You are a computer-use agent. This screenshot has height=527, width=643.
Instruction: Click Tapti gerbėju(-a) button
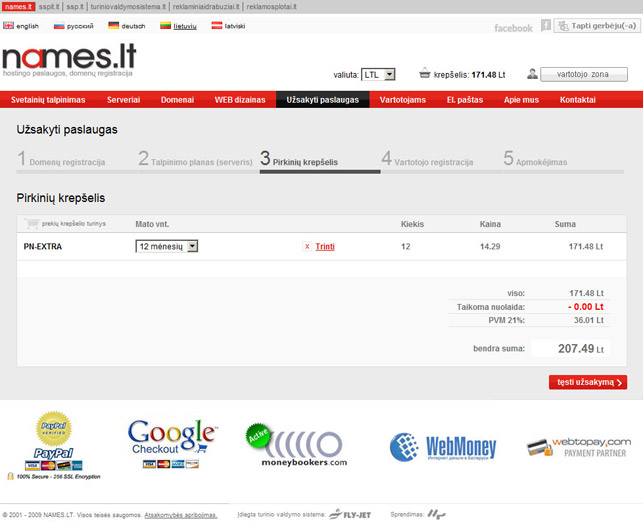tap(597, 26)
